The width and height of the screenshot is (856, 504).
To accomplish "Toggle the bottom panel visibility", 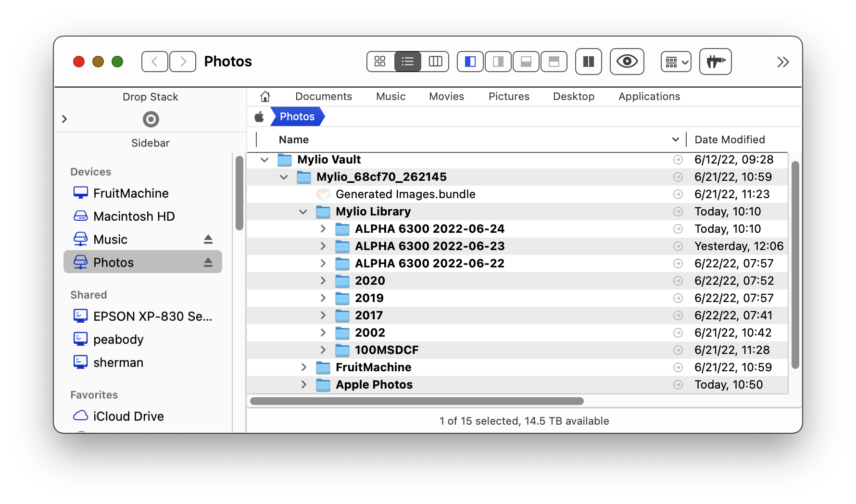I will [x=526, y=62].
